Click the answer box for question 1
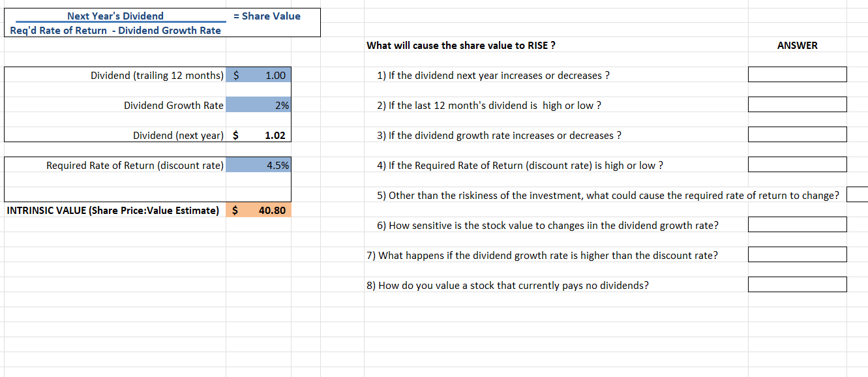This screenshot has height=377, width=868. click(797, 74)
